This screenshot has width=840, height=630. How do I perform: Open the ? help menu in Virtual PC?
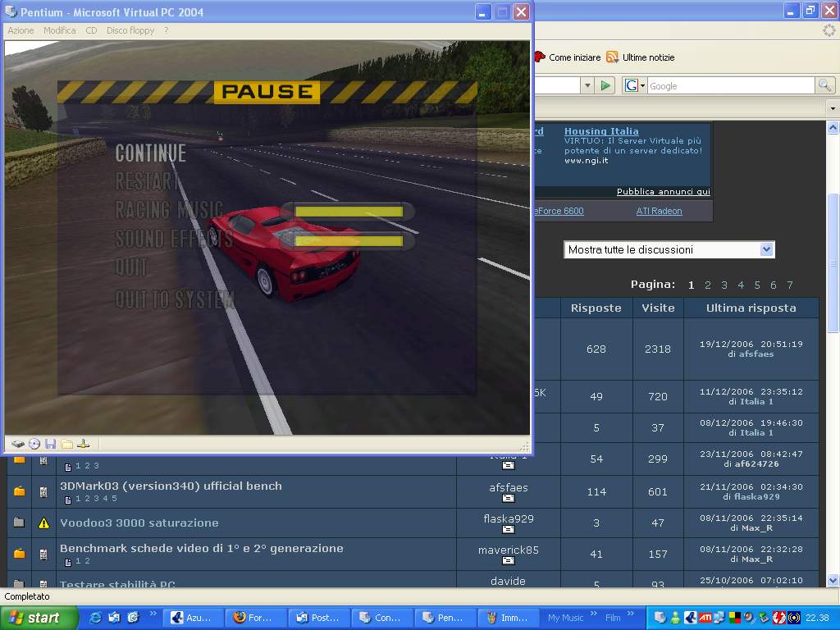167,30
